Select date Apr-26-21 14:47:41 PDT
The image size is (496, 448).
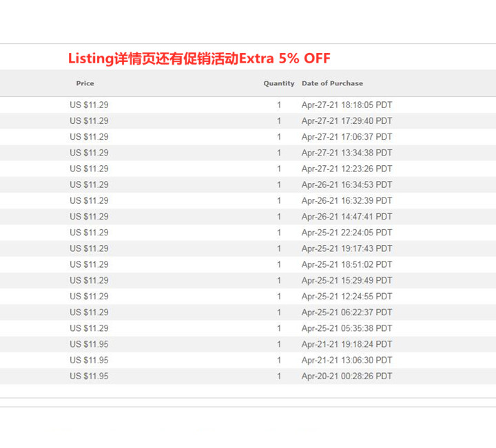point(347,217)
